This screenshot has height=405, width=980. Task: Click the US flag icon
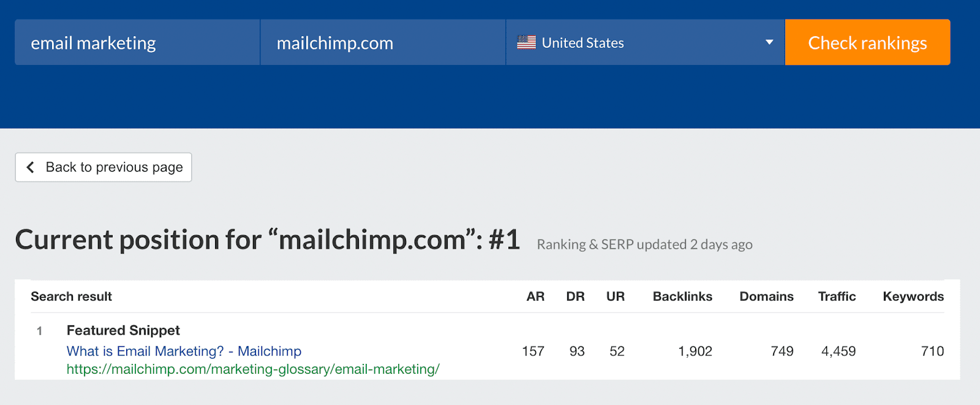pyautogui.click(x=526, y=42)
